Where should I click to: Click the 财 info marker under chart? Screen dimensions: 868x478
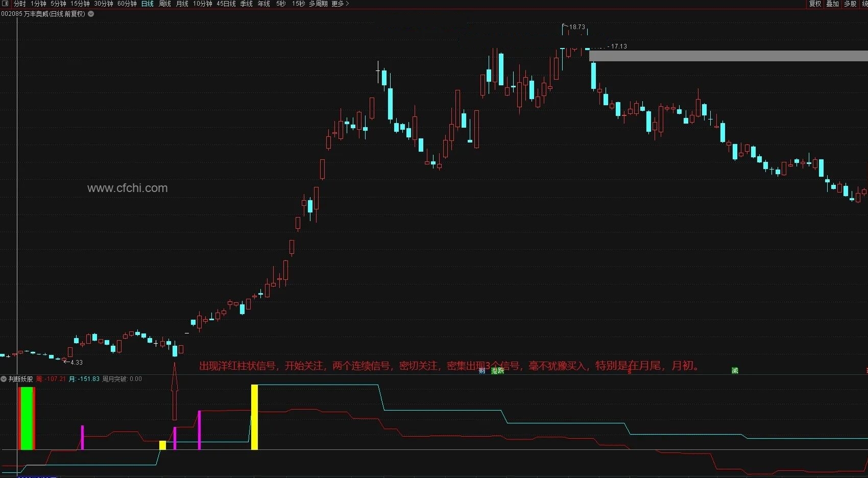point(482,371)
